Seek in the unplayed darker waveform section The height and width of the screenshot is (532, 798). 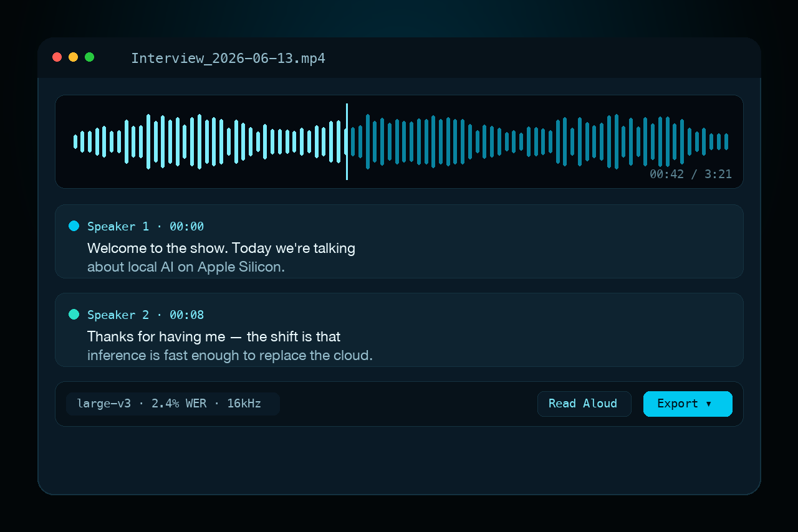pos(539,141)
